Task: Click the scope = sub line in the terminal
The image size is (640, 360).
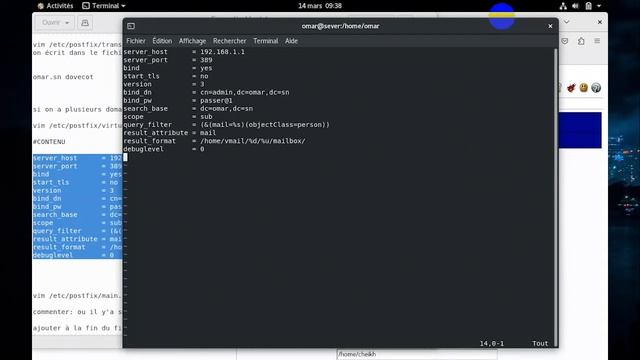Action: (168, 117)
